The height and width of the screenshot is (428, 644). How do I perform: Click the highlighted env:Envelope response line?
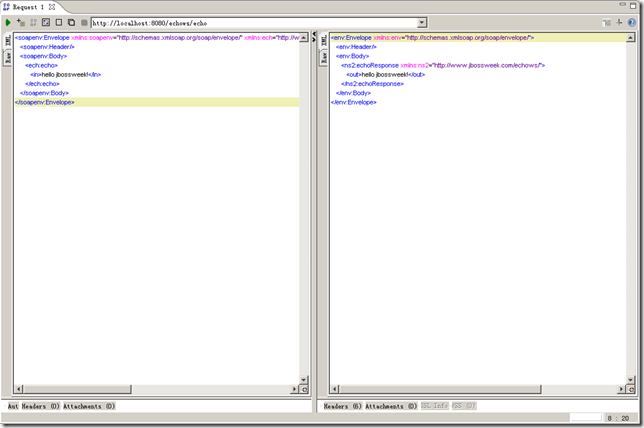478,38
